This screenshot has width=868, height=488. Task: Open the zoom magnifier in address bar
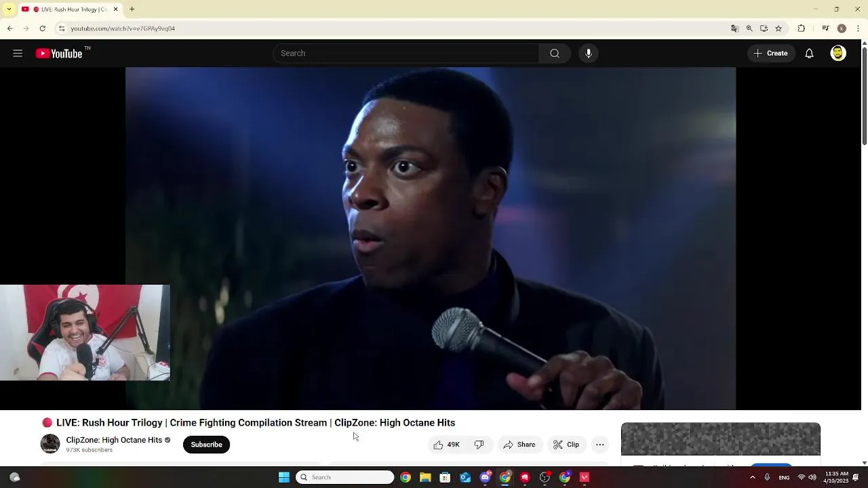click(x=749, y=28)
